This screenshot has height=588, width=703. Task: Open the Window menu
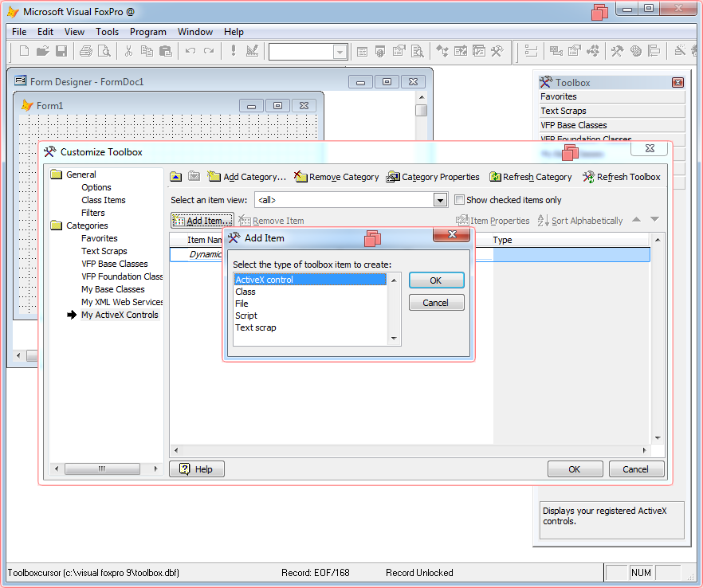coord(195,32)
